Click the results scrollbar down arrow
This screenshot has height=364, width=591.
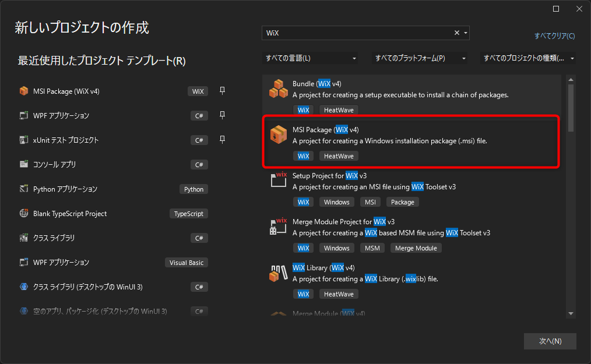(x=571, y=313)
